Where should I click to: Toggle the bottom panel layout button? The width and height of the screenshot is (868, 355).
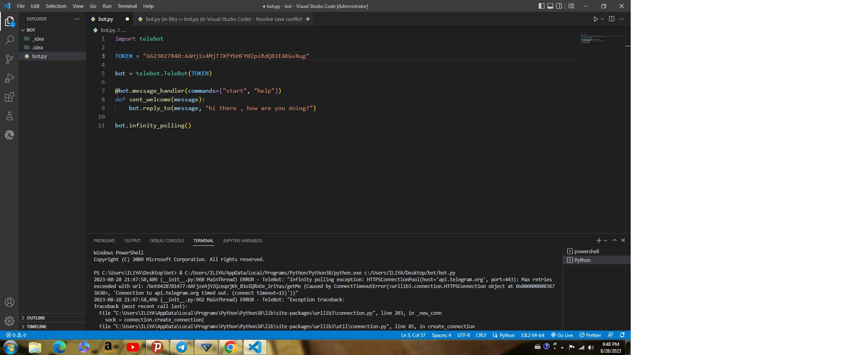(550, 6)
